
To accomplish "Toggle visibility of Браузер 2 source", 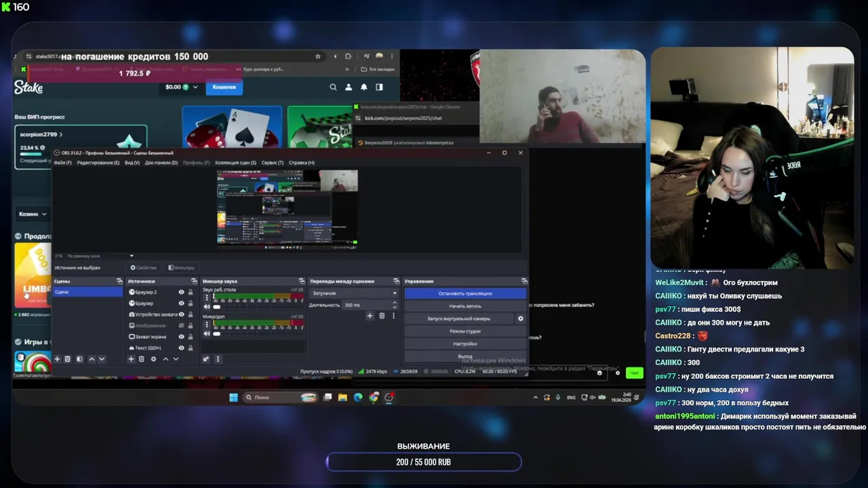I will 181,292.
